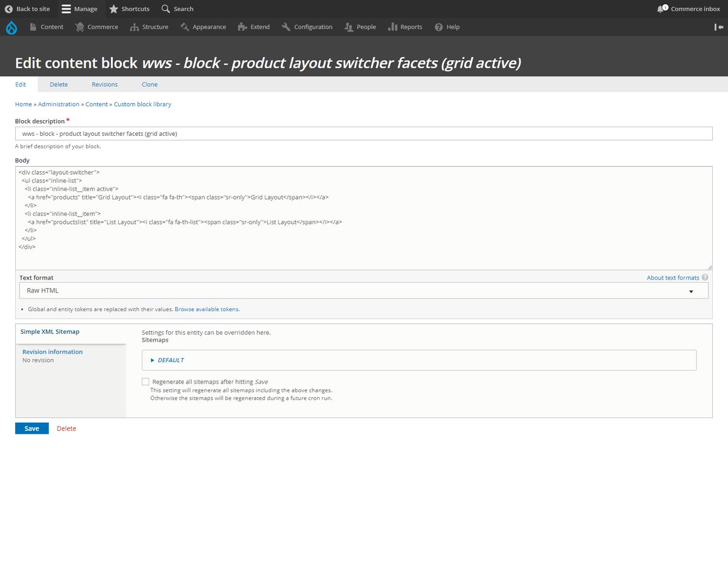
Task: Click the red Delete link beside Save
Action: pos(66,428)
